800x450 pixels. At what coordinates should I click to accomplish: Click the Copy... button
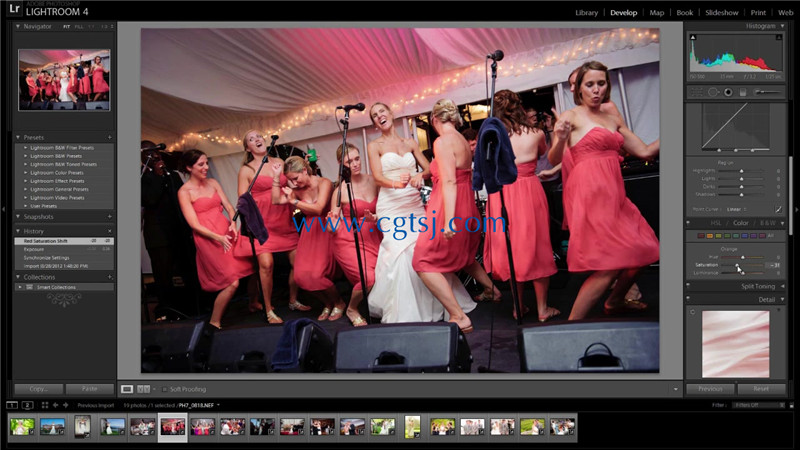pos(38,389)
